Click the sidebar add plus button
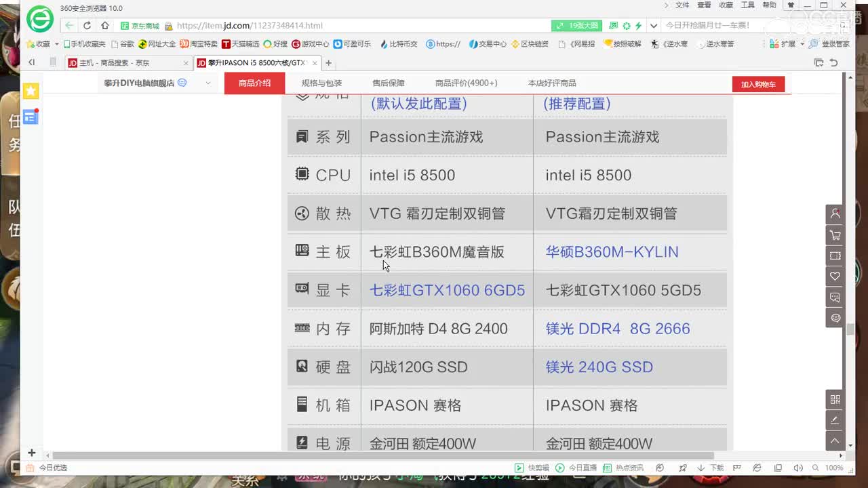The image size is (868, 488). tap(31, 453)
